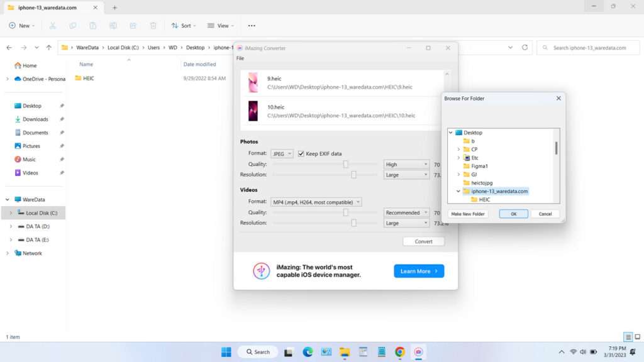This screenshot has width=644, height=362.
Task: Open the Videos Resolution Large dropdown
Action: 406,223
